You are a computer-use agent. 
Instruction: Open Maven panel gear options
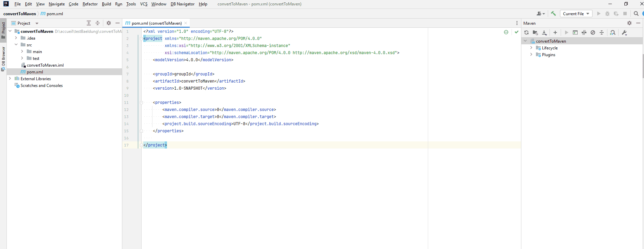[x=629, y=23]
